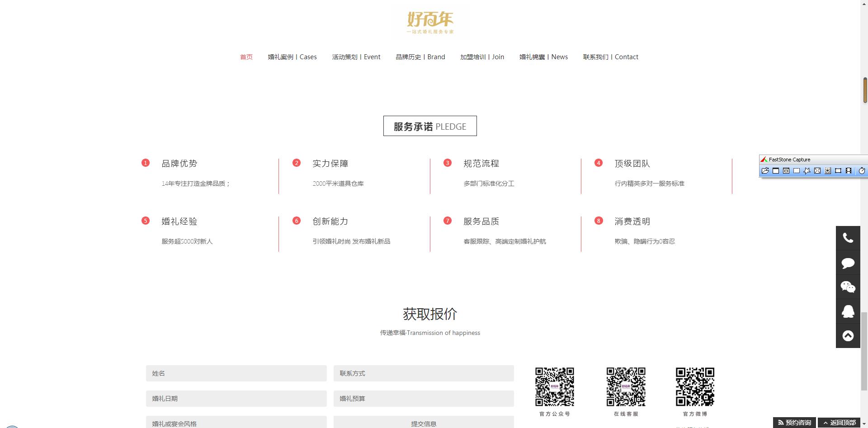The width and height of the screenshot is (868, 428).
Task: Click the 官方公众号 QR code image
Action: click(555, 387)
